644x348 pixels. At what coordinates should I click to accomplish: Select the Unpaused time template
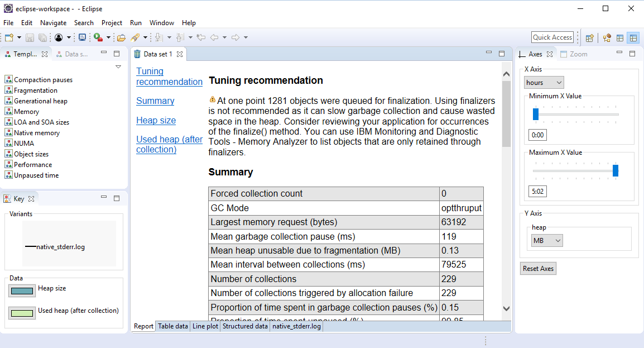tap(32, 175)
